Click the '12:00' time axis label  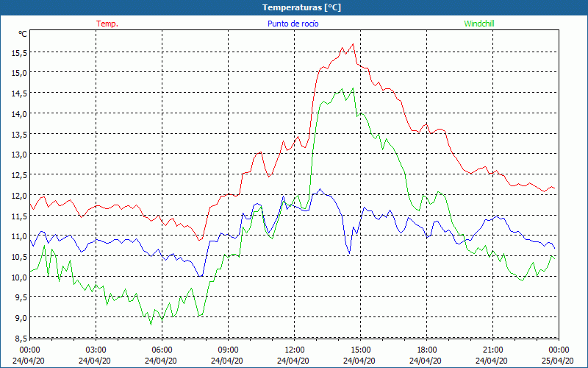[295, 350]
